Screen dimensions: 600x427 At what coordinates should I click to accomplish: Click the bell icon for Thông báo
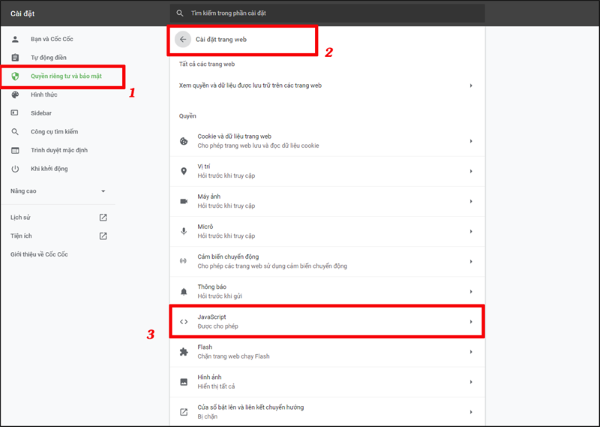pyautogui.click(x=183, y=291)
